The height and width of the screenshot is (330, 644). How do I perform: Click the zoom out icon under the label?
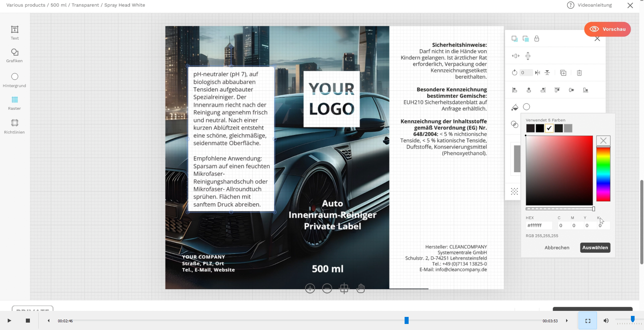(327, 288)
